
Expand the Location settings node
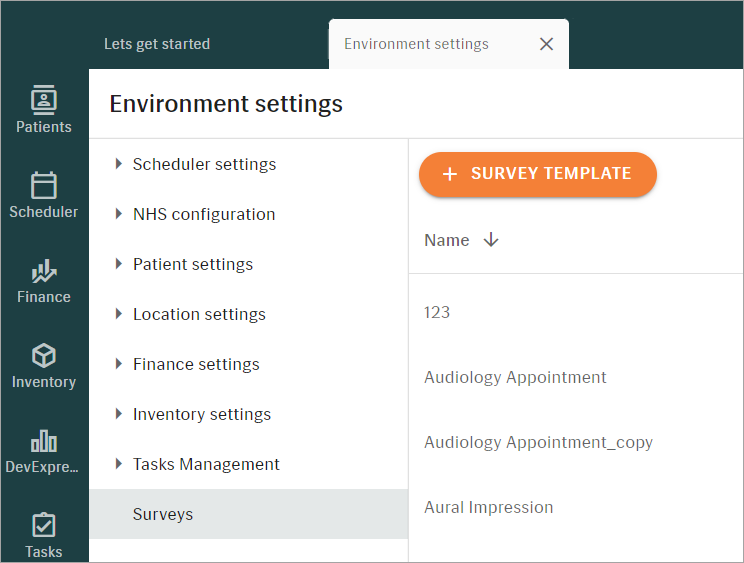(x=119, y=314)
